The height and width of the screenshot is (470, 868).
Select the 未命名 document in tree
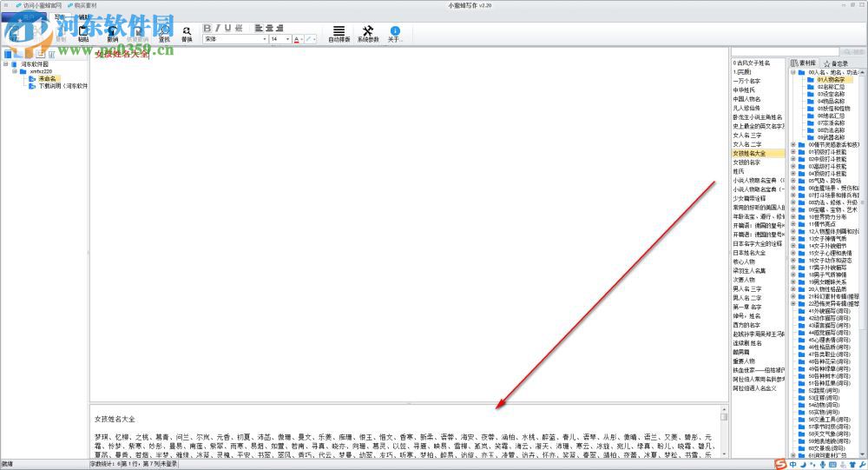[x=47, y=79]
